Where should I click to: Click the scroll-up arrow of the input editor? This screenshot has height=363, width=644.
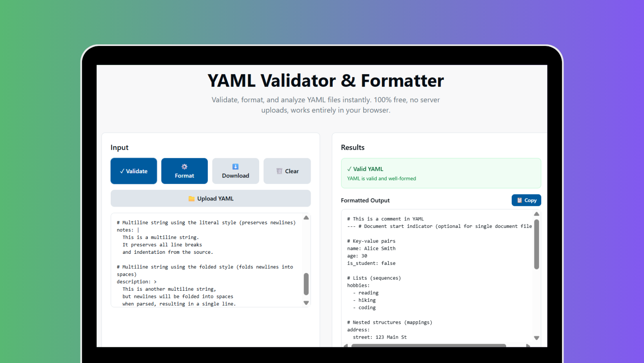306,217
